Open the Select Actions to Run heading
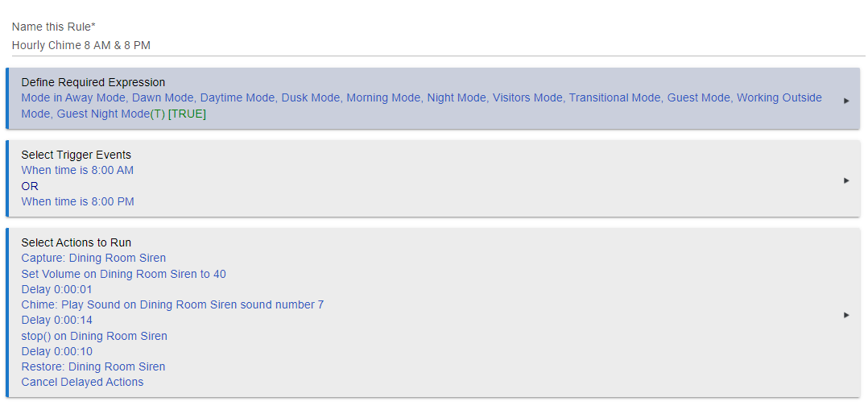Image resolution: width=868 pixels, height=414 pixels. [x=76, y=242]
